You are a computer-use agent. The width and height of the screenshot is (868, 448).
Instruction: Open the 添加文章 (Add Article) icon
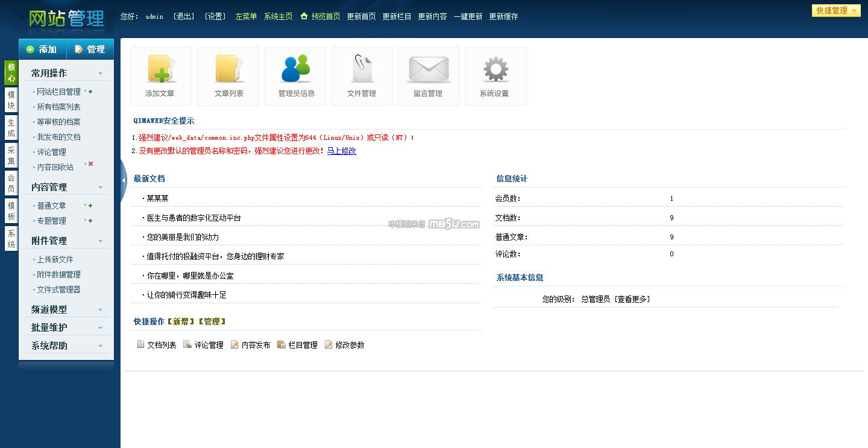tap(161, 76)
